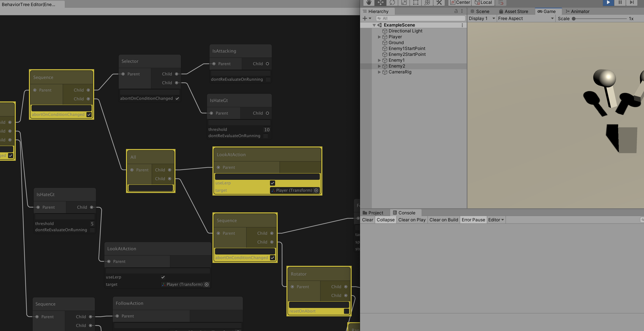Click the Clear button in the Console

[x=367, y=220]
